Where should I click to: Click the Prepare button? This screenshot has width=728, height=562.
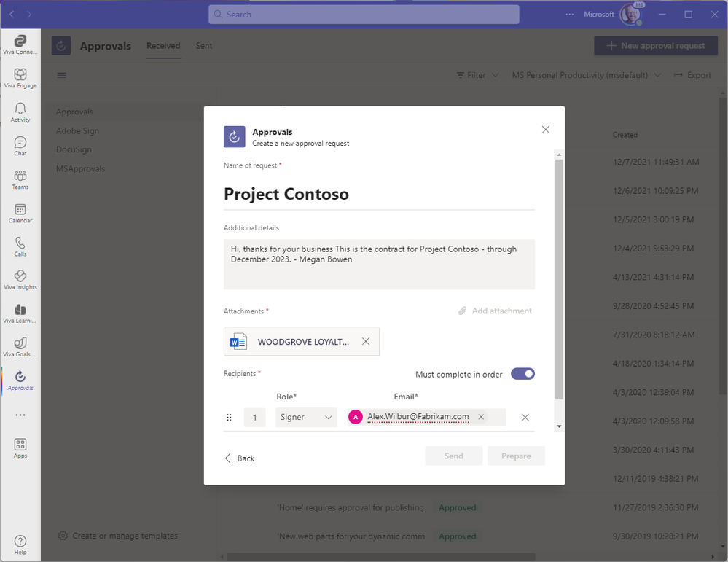[516, 456]
